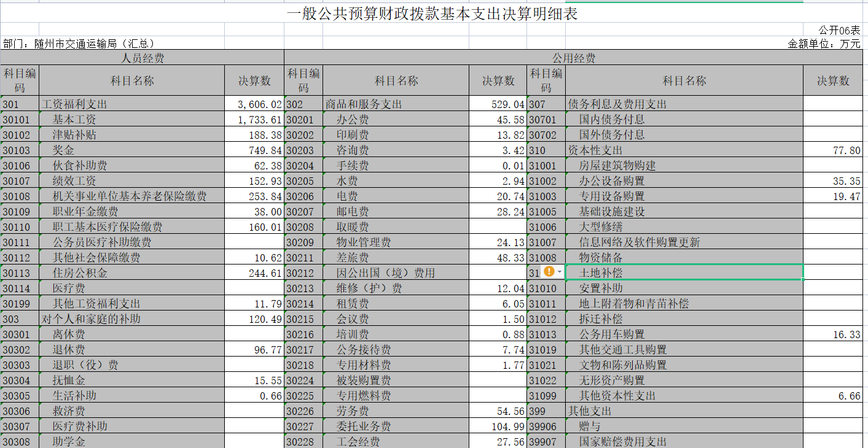Viewport: 868px width, 448px height.
Task: Select the 人员经费 header cell
Action: pos(142,58)
